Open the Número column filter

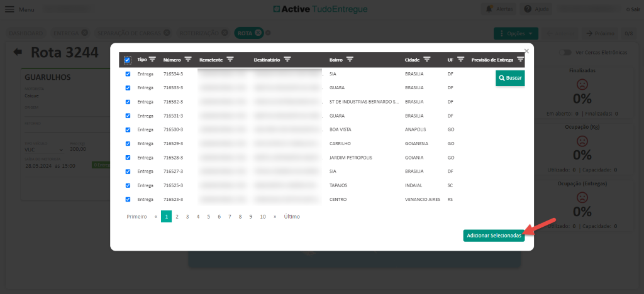187,60
